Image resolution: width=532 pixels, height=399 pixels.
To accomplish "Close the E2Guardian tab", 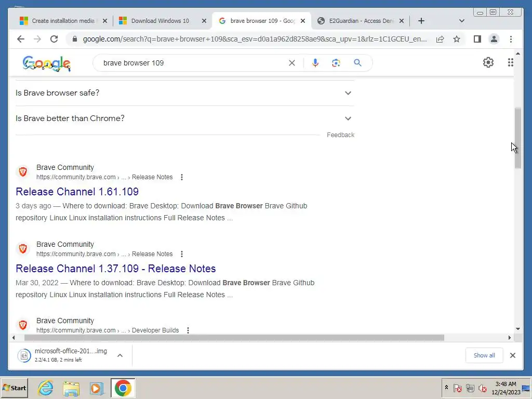I will click(402, 21).
